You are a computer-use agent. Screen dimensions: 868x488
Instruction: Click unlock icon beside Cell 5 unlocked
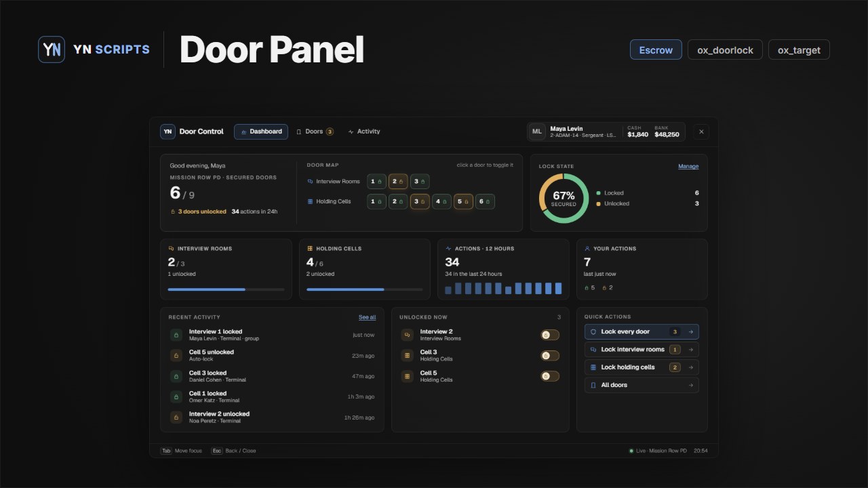176,356
